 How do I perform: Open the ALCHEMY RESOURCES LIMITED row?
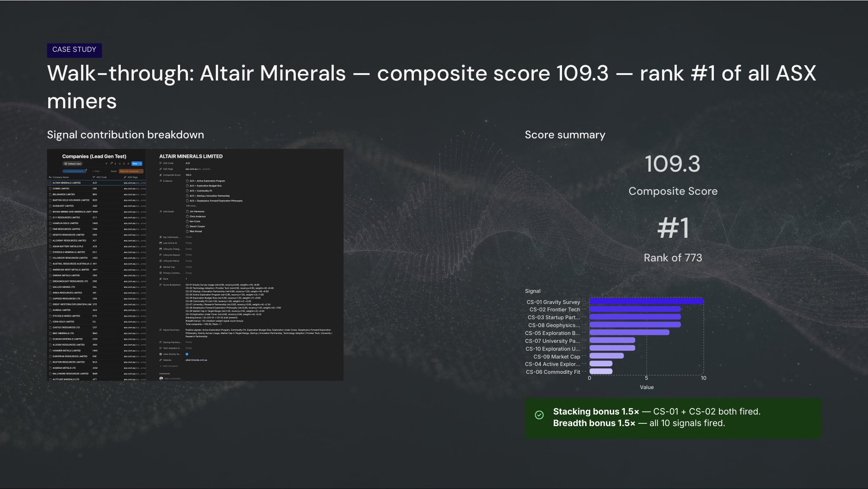[x=97, y=241]
